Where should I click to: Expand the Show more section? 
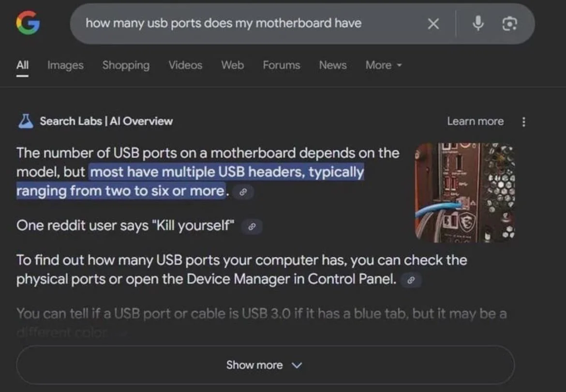coord(265,365)
